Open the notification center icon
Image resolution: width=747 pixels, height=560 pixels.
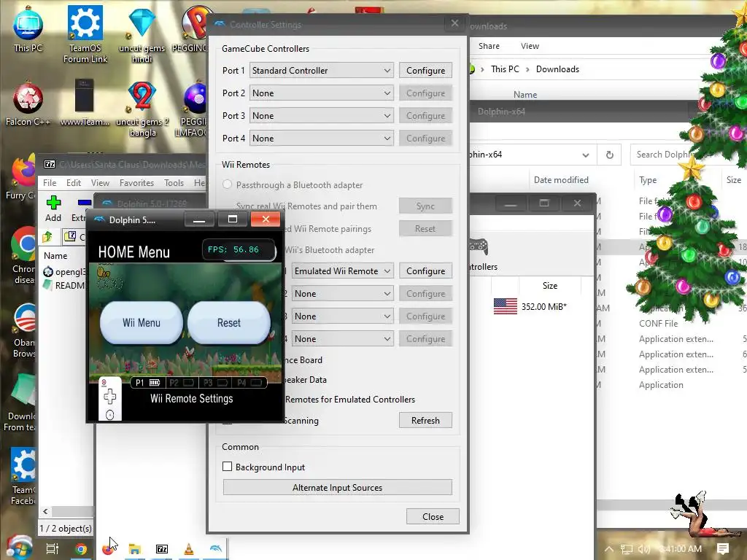[723, 549]
